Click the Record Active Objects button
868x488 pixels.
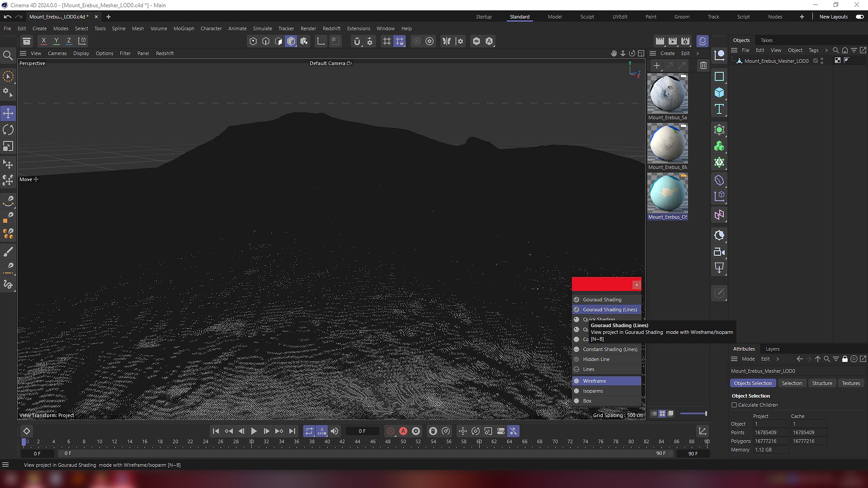[391, 431]
